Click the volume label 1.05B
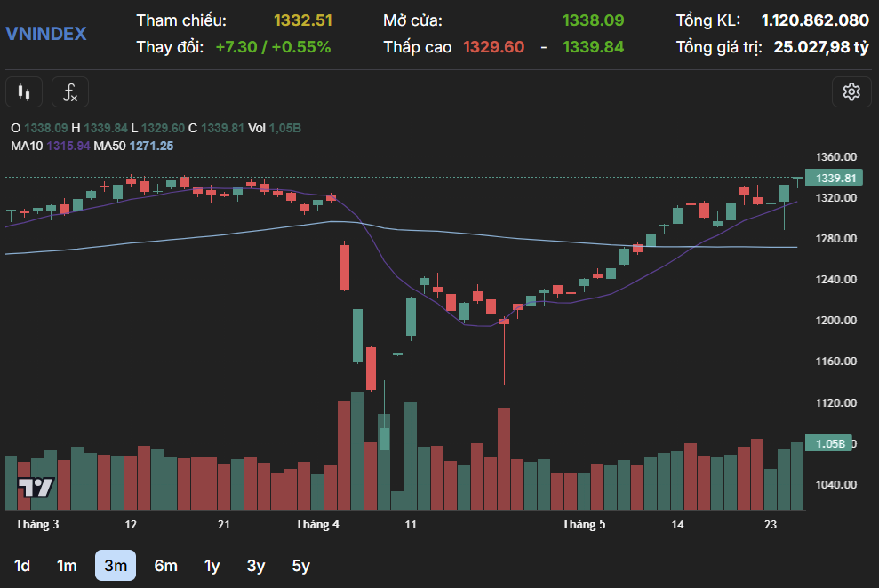The width and height of the screenshot is (879, 588). tap(828, 443)
